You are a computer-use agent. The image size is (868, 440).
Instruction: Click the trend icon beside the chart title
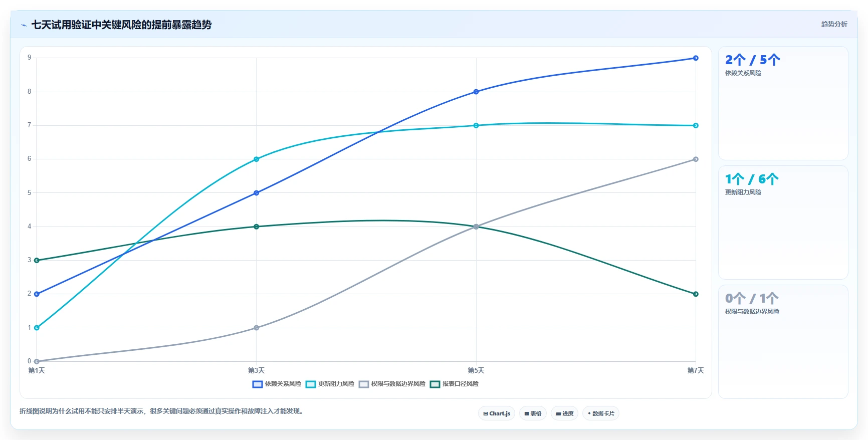24,25
